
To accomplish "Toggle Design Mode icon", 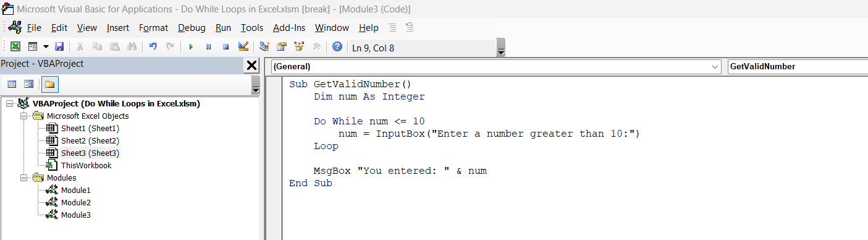I will 243,47.
